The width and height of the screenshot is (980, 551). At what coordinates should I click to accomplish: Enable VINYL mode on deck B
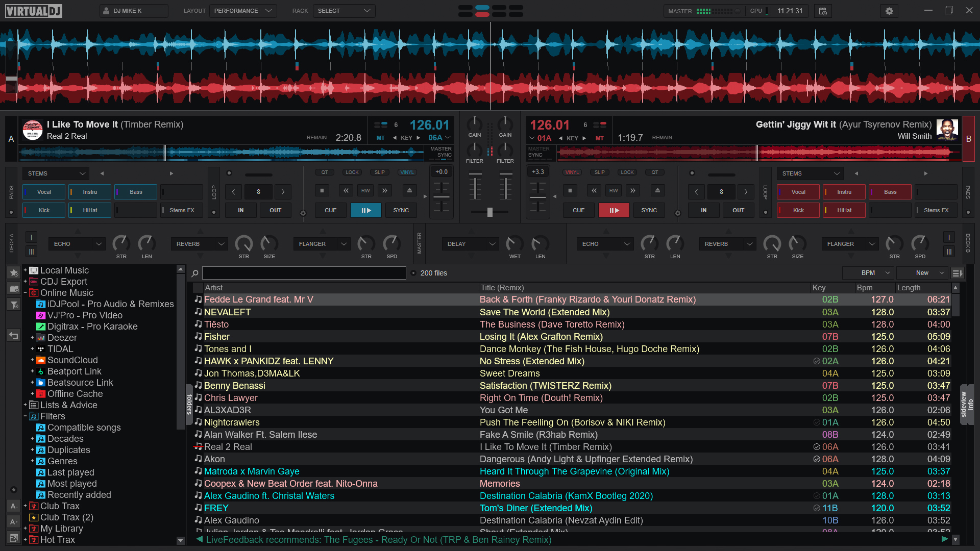click(x=572, y=172)
